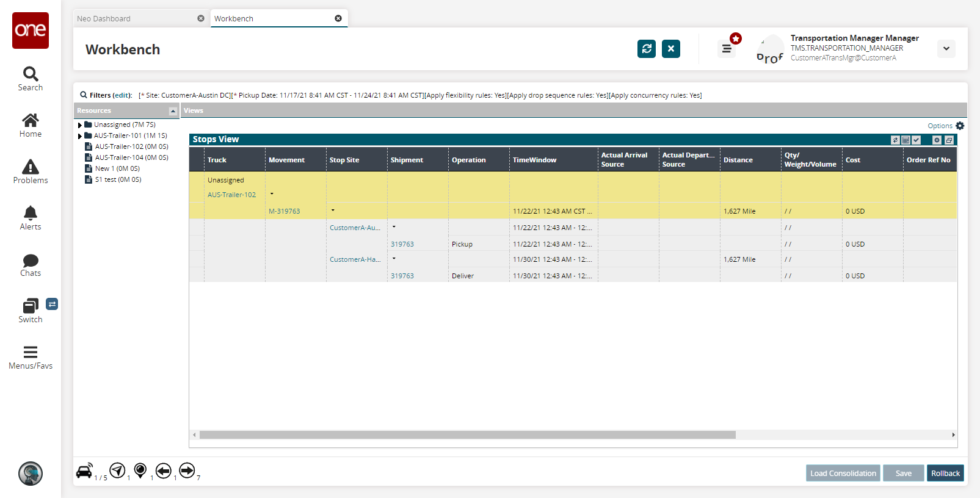Open the dropdown arrow next to AUS-Trailer-102
The height and width of the screenshot is (498, 980).
272,194
